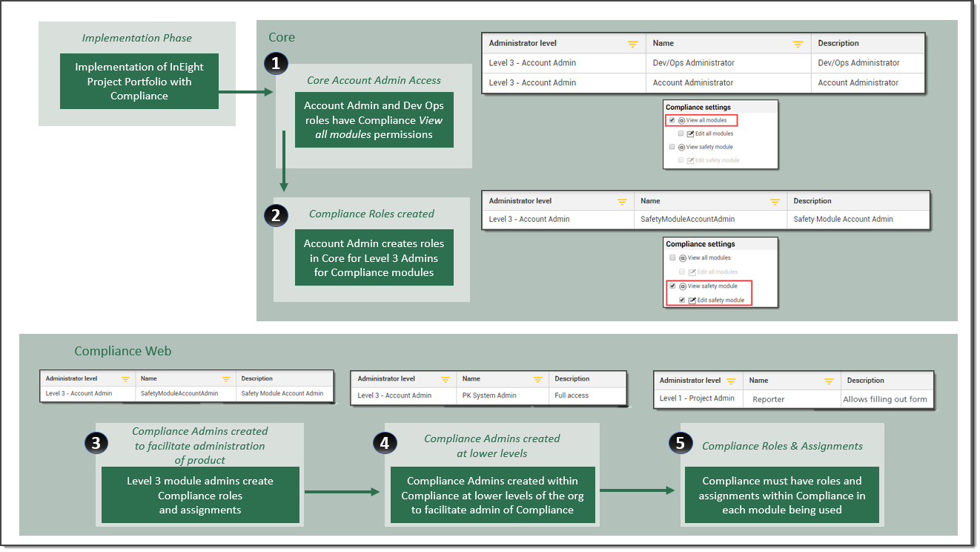Select SafetyModuleAccountAdmin name cell in Compliance Web table

coord(179,394)
